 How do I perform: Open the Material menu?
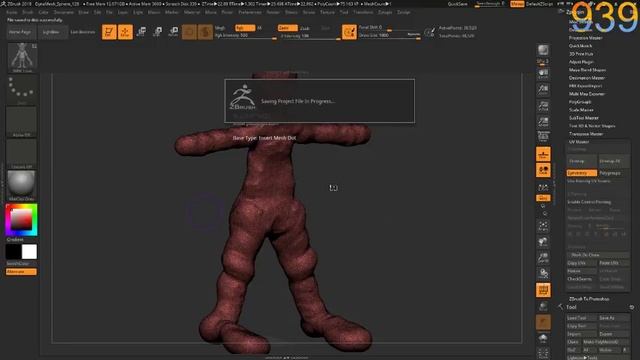click(x=192, y=12)
